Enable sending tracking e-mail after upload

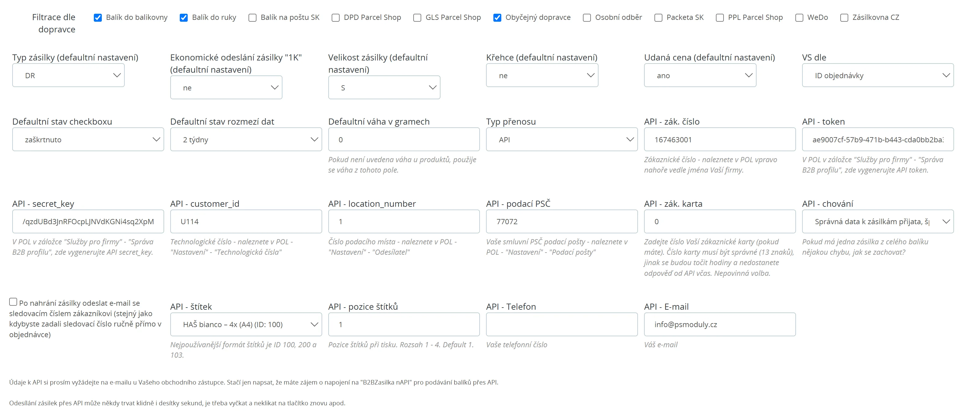point(13,302)
